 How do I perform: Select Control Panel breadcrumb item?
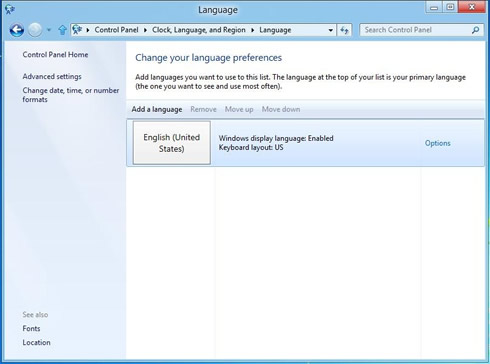point(116,30)
